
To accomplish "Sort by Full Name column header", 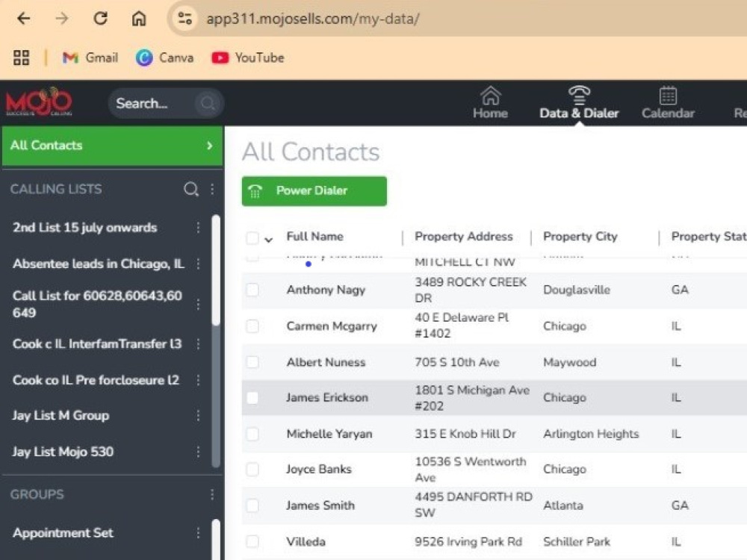I will click(x=314, y=236).
